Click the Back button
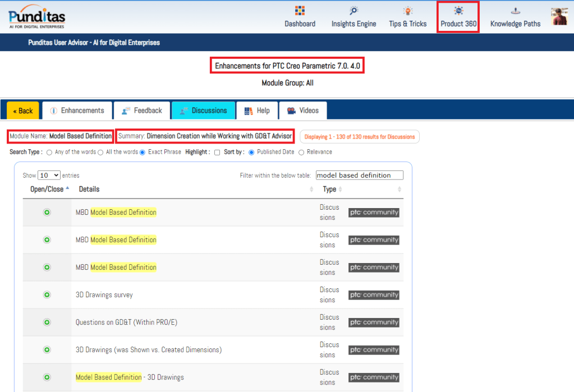 23,110
